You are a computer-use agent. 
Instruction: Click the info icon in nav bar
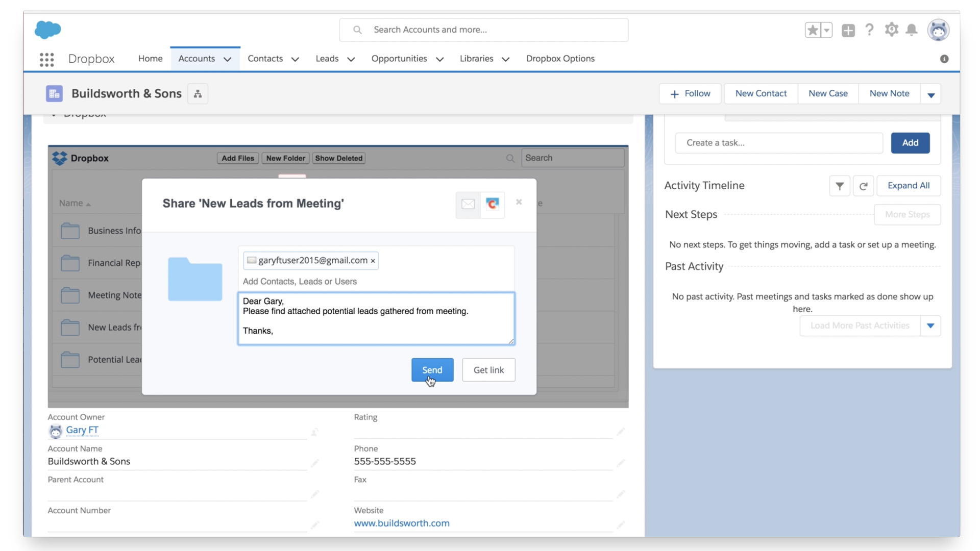944,59
